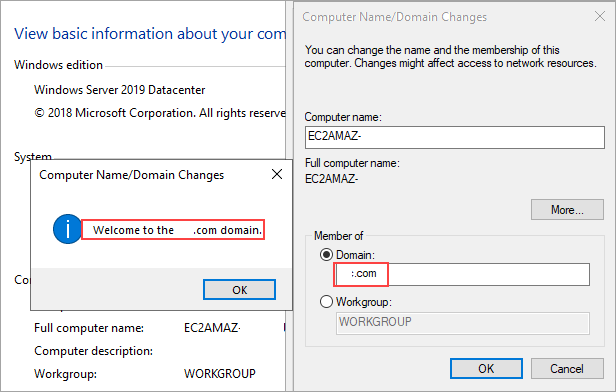
Task: Click the 'Computer description:' label
Action: 94,350
